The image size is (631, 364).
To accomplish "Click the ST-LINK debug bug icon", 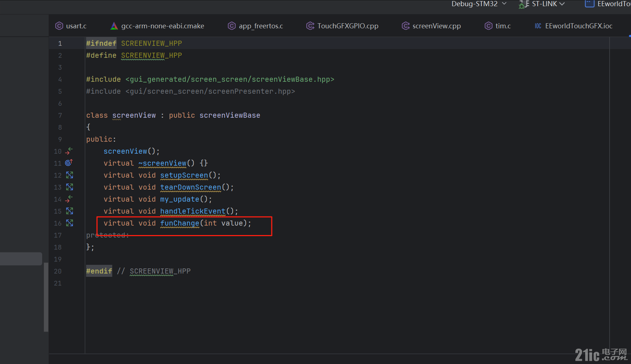I will pyautogui.click(x=523, y=4).
